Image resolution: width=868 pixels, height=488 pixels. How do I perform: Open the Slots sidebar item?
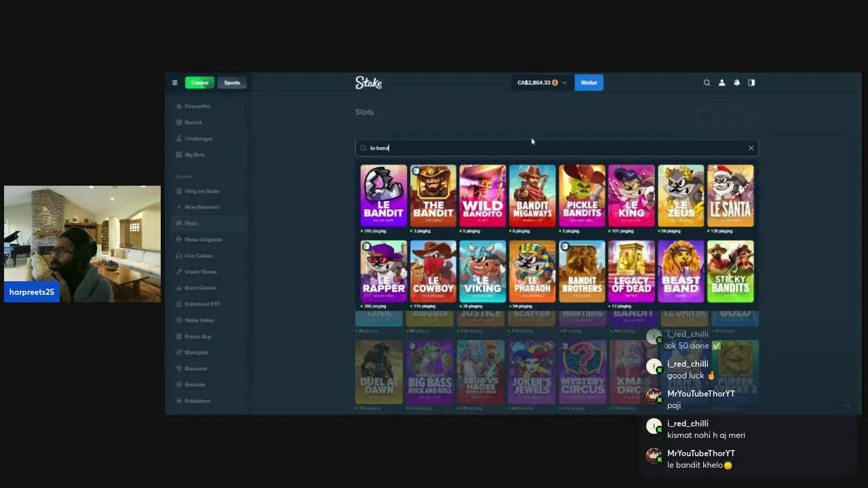(x=207, y=223)
